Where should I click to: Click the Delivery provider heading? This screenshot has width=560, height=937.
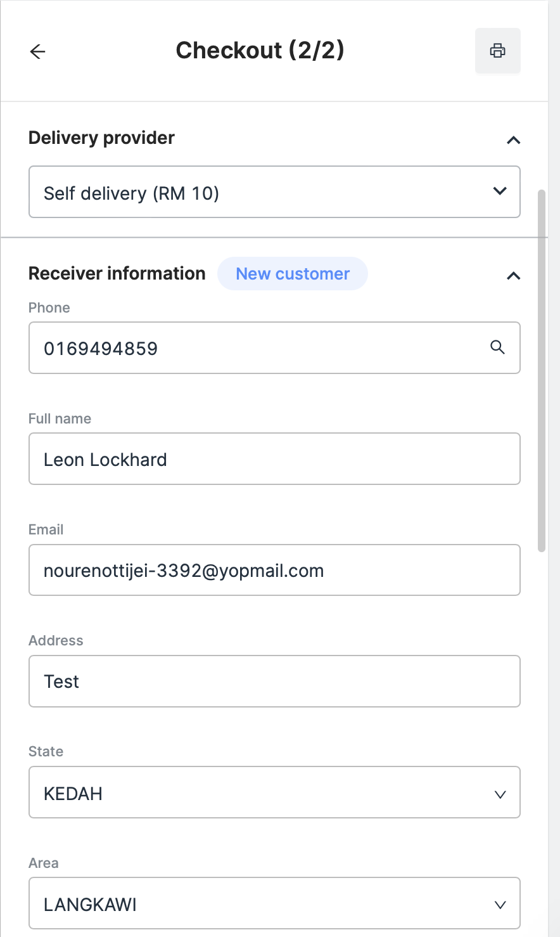101,138
